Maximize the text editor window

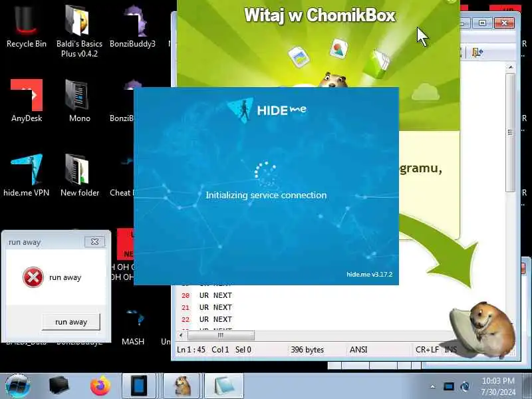click(483, 23)
